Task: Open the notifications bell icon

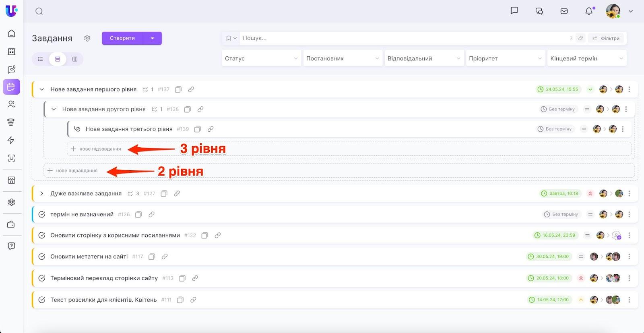Action: click(589, 11)
